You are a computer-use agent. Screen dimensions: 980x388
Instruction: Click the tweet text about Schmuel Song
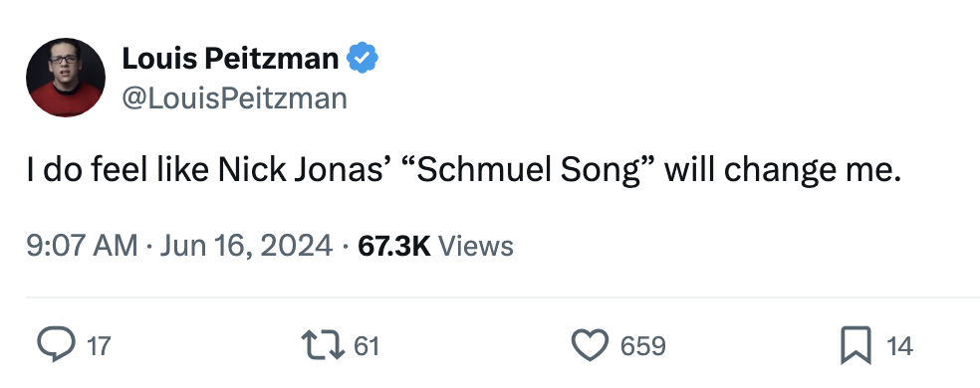[464, 170]
